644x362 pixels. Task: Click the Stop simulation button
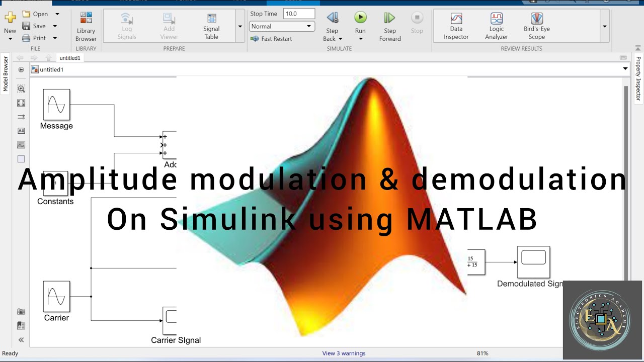pos(417,23)
